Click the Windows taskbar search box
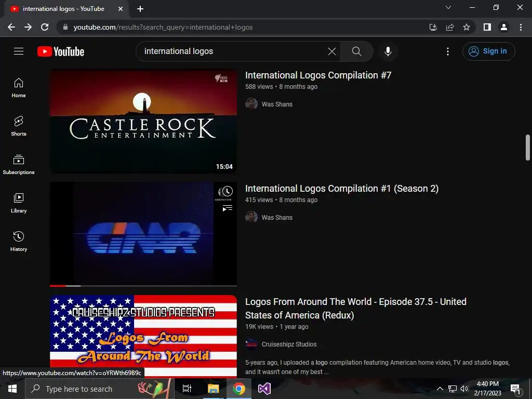Screen dimensions: 532x399 click(100, 389)
